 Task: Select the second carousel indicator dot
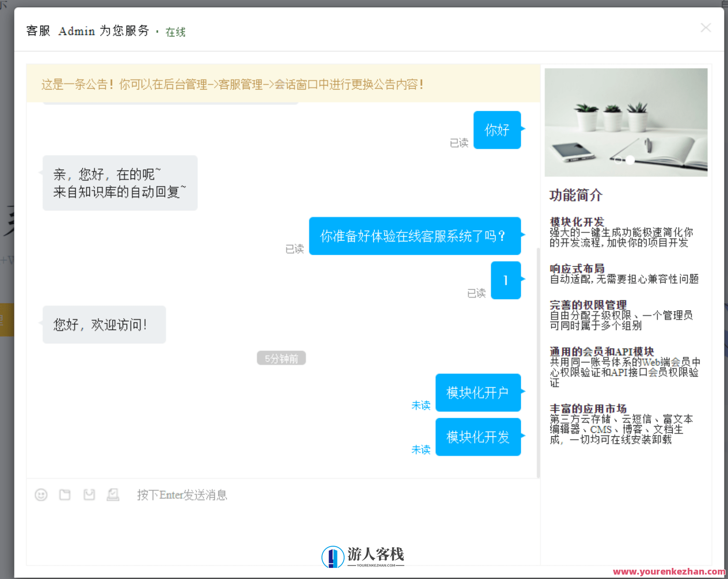click(630, 160)
